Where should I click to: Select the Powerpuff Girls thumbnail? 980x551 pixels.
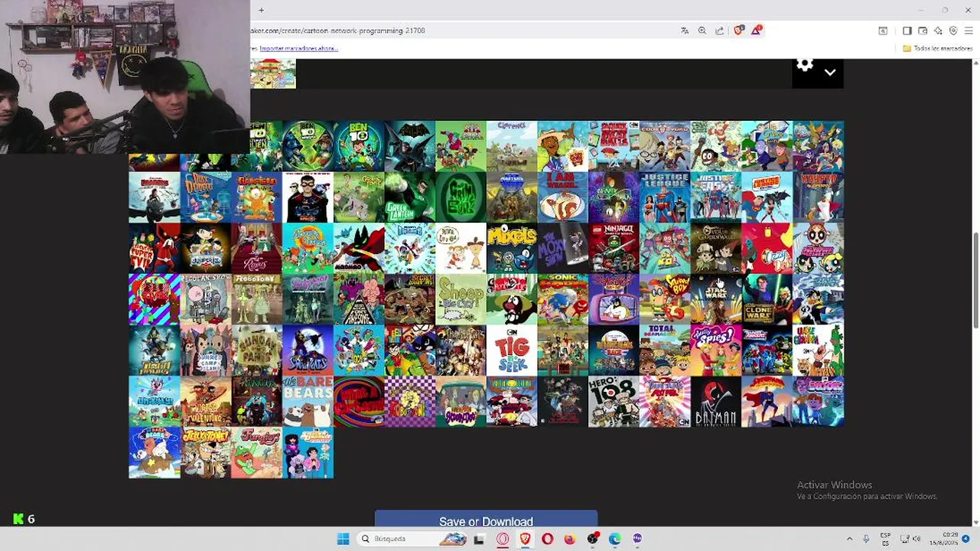(x=819, y=248)
